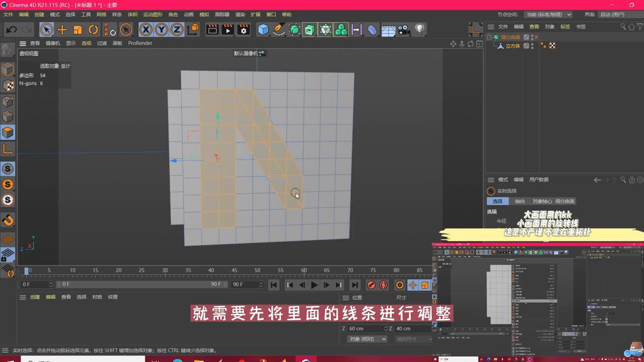The image size is (644, 362).
Task: Click the Record Active Objects button
Action: coord(371,285)
